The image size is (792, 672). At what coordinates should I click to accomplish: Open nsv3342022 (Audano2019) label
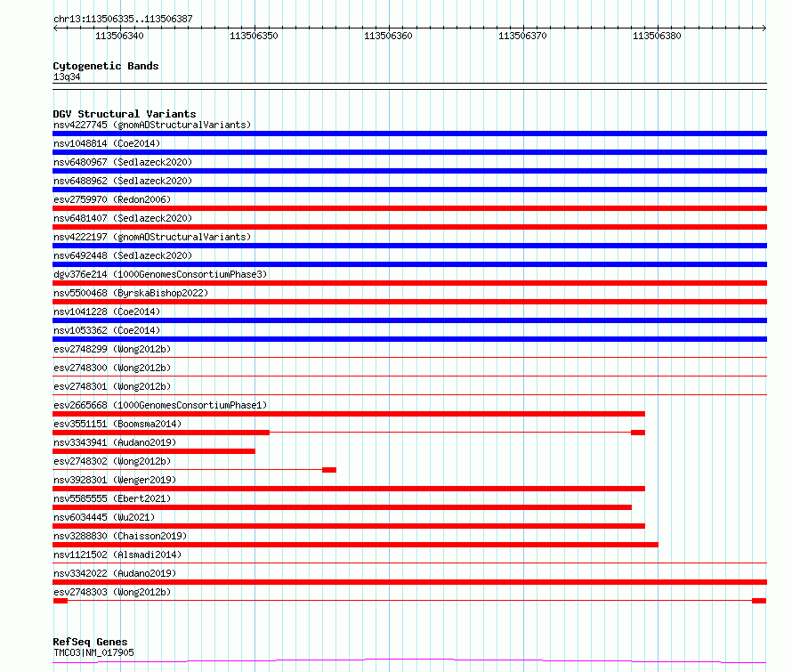[115, 573]
